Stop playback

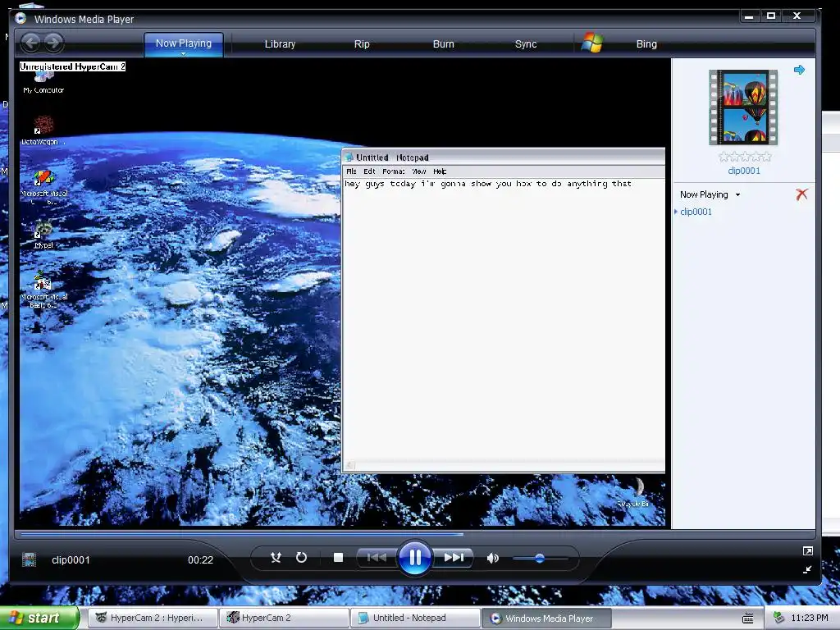tap(338, 558)
